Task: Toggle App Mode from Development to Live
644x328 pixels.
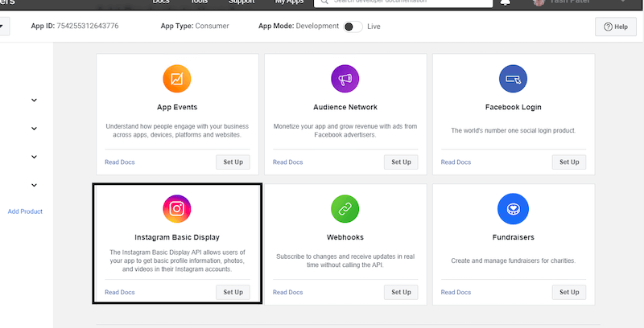Action: tap(353, 27)
